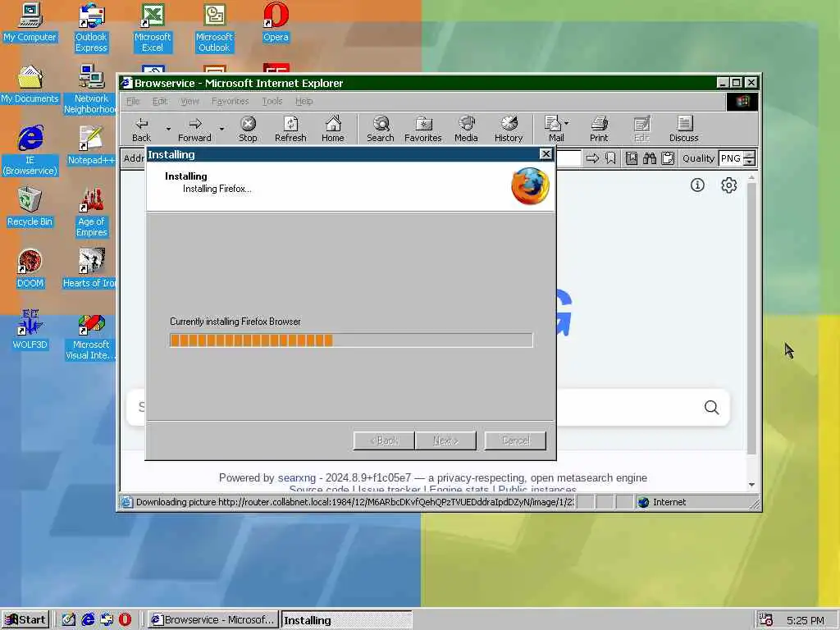Open the Start menu on the taskbar
The width and height of the screenshot is (840, 630).
pyautogui.click(x=25, y=620)
